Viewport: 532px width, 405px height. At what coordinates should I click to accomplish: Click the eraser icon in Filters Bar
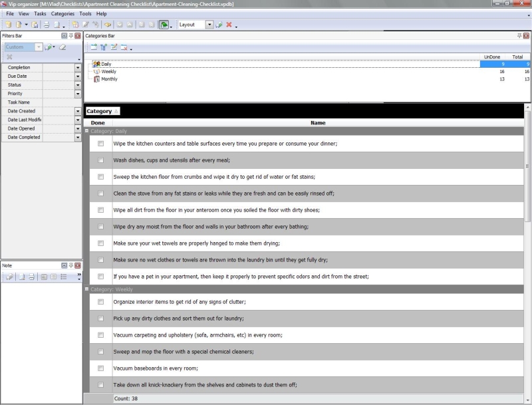[63, 47]
